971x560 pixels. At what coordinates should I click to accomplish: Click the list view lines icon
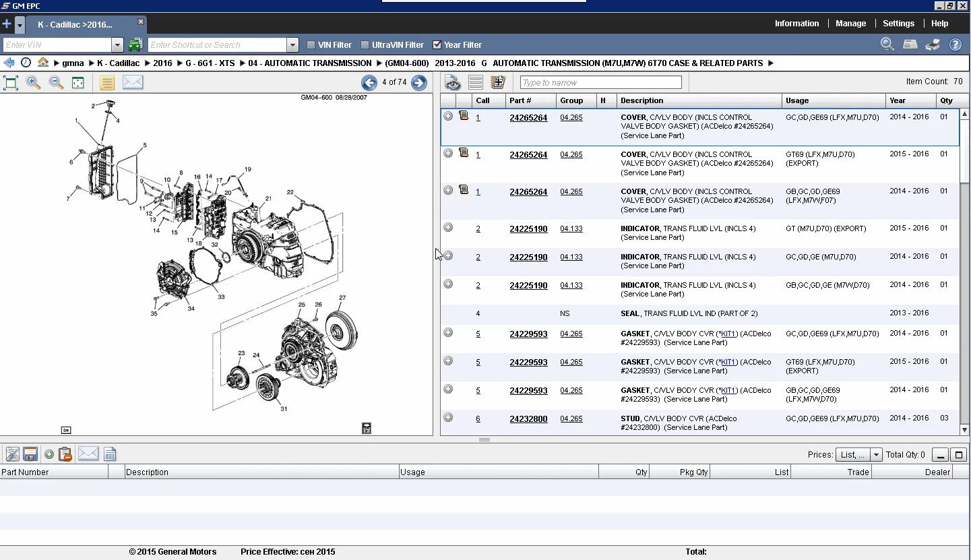476,82
